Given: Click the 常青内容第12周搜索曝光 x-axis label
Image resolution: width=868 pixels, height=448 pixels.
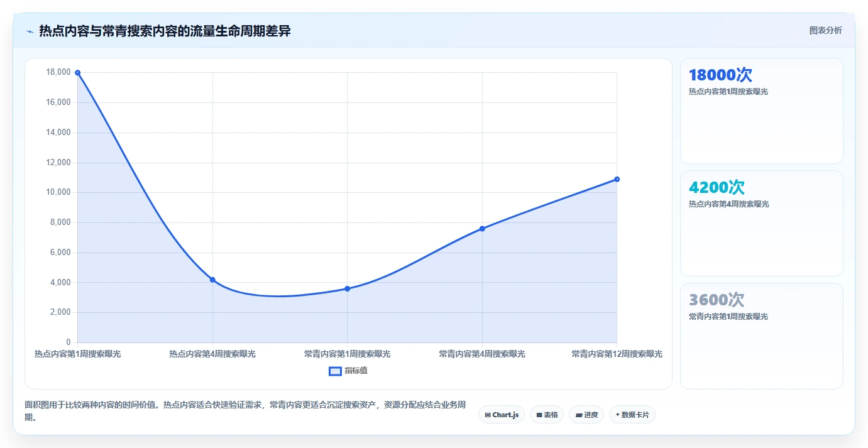Looking at the screenshot, I should (617, 354).
